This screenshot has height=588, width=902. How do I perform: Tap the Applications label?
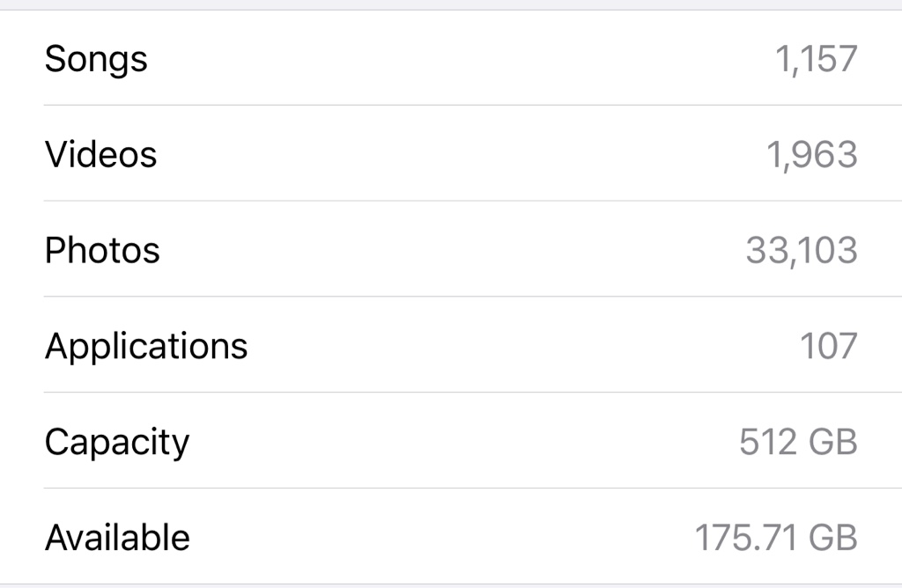(146, 347)
